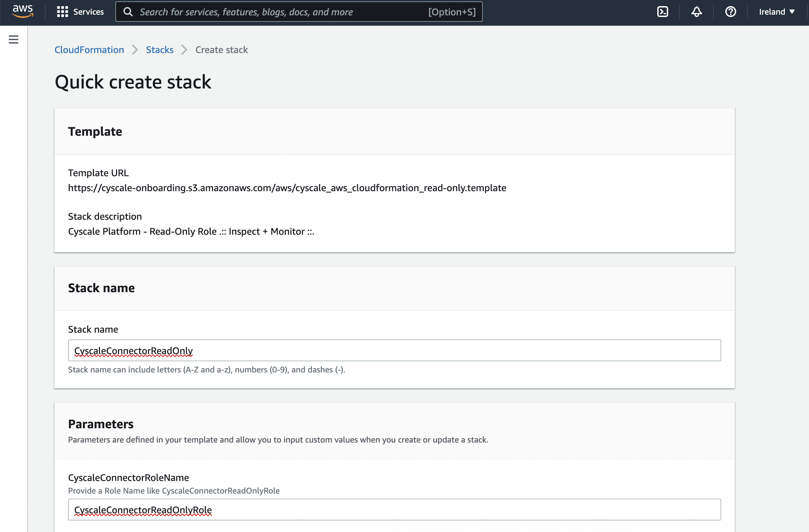Click the CloudFormation breadcrumb link

(89, 49)
